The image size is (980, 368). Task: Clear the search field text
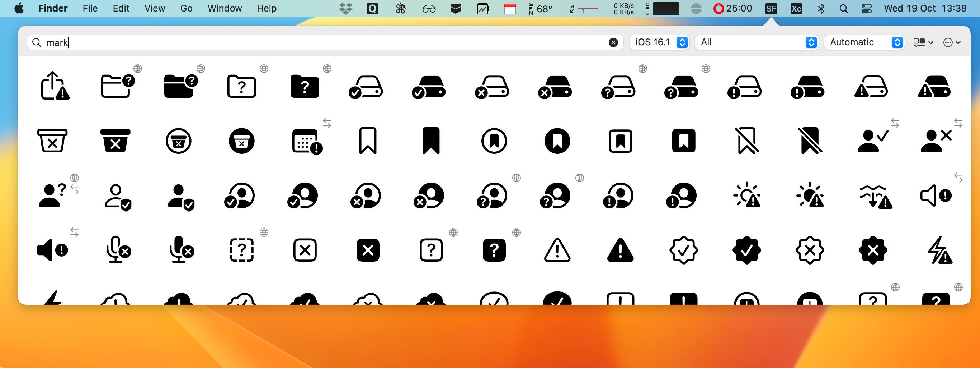(613, 42)
